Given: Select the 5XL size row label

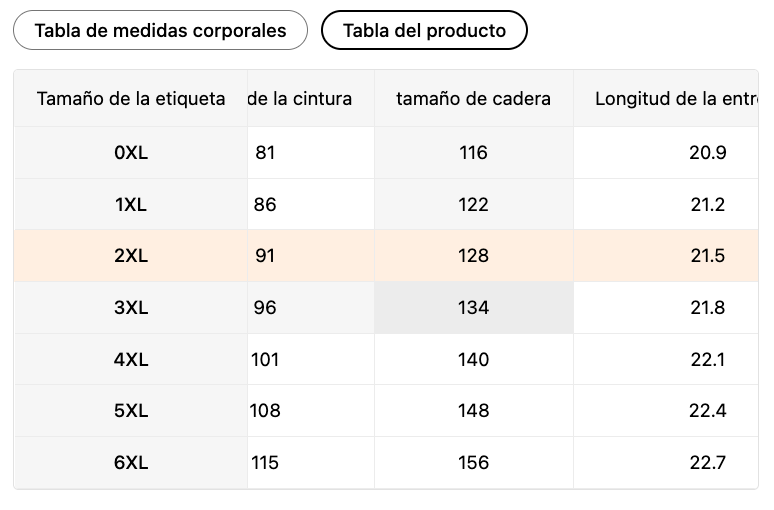Looking at the screenshot, I should tap(131, 411).
